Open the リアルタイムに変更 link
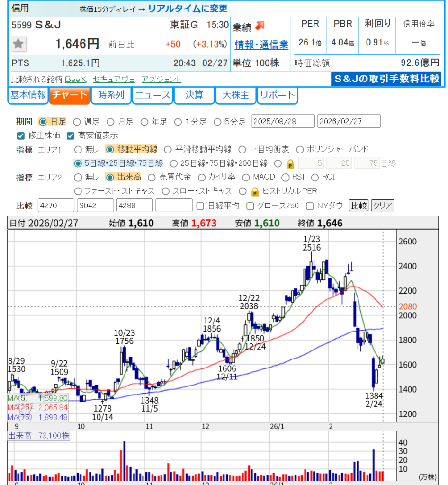The width and height of the screenshot is (448, 485). click(188, 9)
